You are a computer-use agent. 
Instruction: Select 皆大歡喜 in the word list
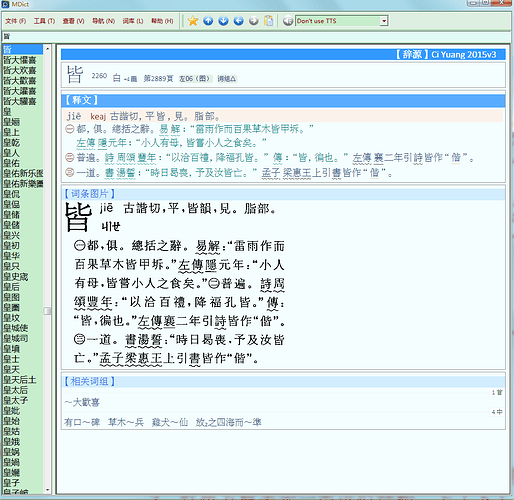click(x=20, y=80)
